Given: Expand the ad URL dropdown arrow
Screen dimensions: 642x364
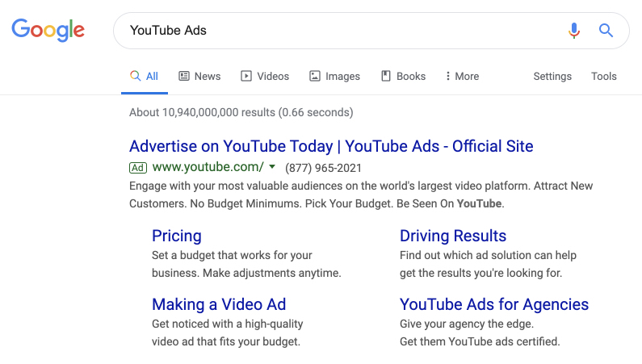Looking at the screenshot, I should coord(272,167).
